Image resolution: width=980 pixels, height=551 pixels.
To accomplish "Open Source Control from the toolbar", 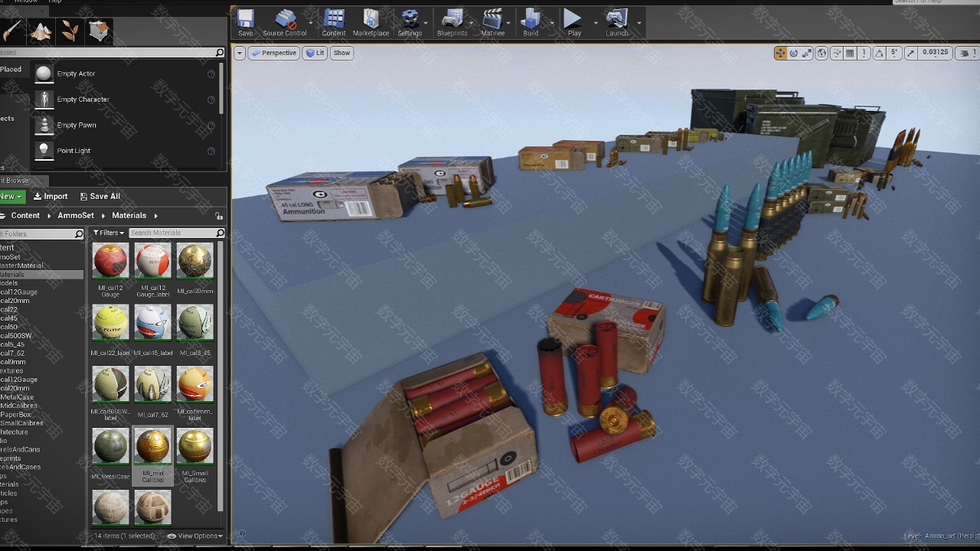I will pyautogui.click(x=285, y=22).
